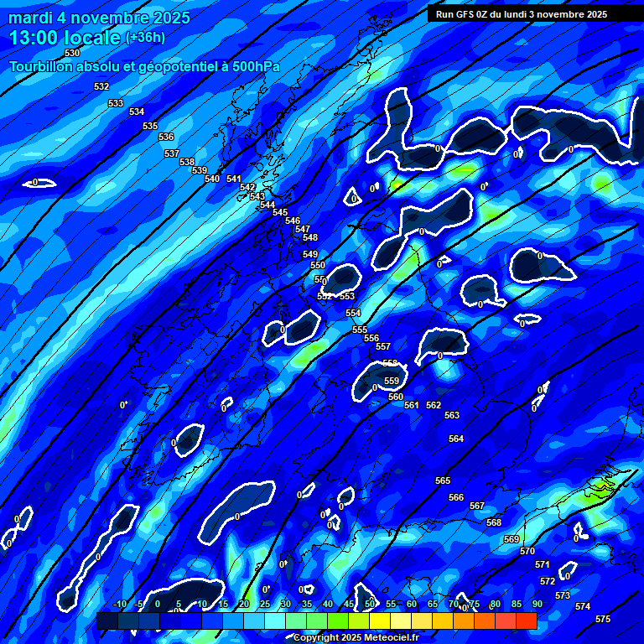Screen dimensions: 644x644
Task: Click the Tourbillon absolu et géopotentiel subtitle
Action: tap(144, 67)
